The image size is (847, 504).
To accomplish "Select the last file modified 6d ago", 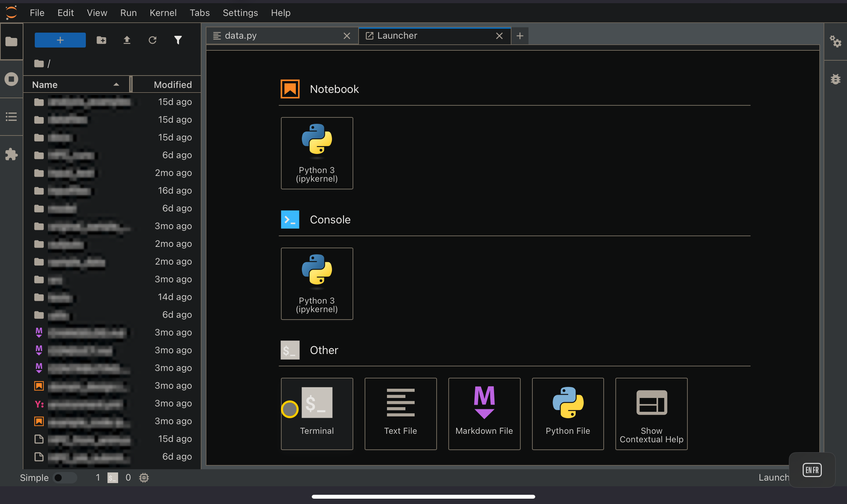I will pyautogui.click(x=112, y=457).
